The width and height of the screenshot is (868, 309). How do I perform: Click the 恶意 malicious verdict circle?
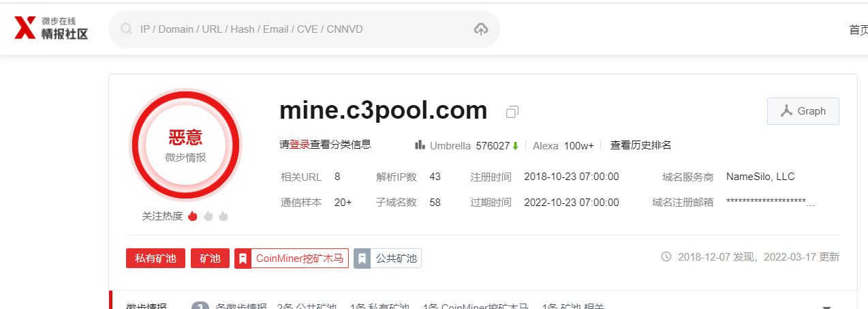point(185,145)
